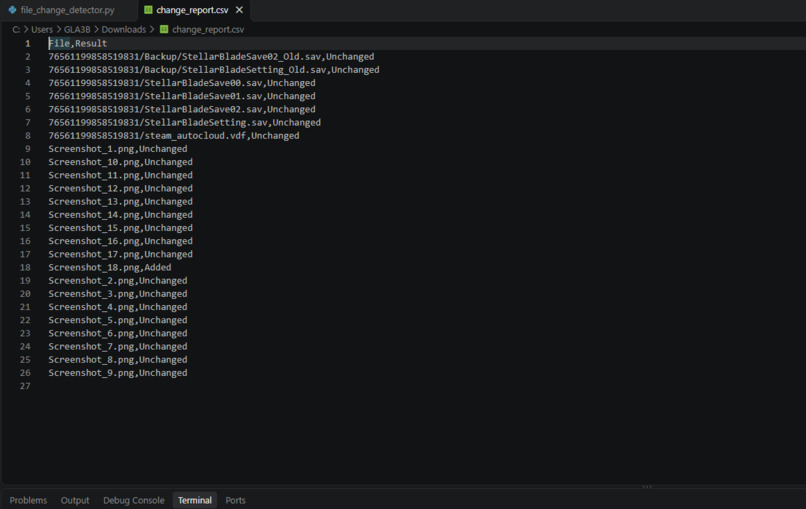Viewport: 806px width, 509px height.
Task: Click the CSV file icon in breadcrumb
Action: point(164,29)
